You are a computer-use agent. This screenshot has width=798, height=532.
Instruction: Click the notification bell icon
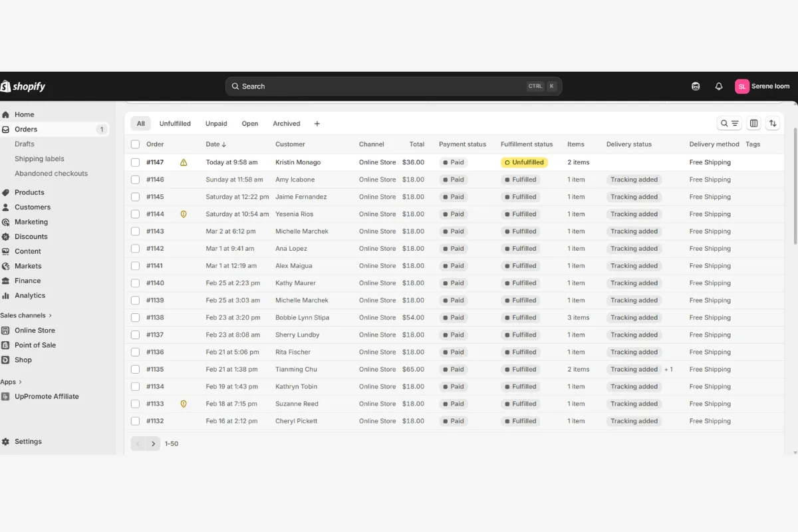click(x=718, y=86)
